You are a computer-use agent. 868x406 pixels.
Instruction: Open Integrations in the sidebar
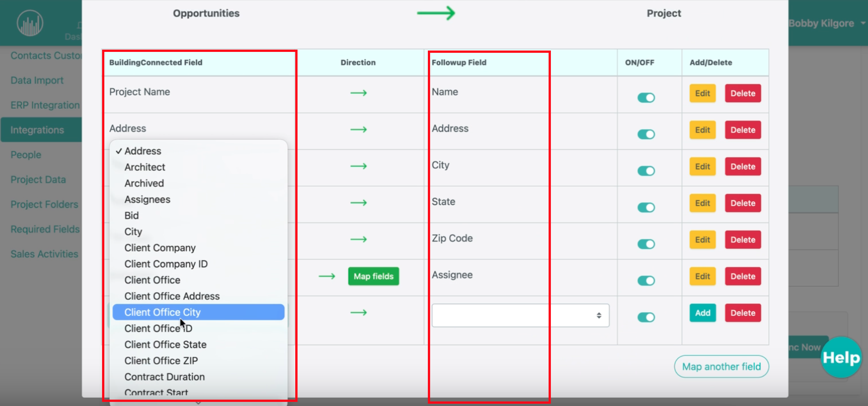tap(41, 130)
